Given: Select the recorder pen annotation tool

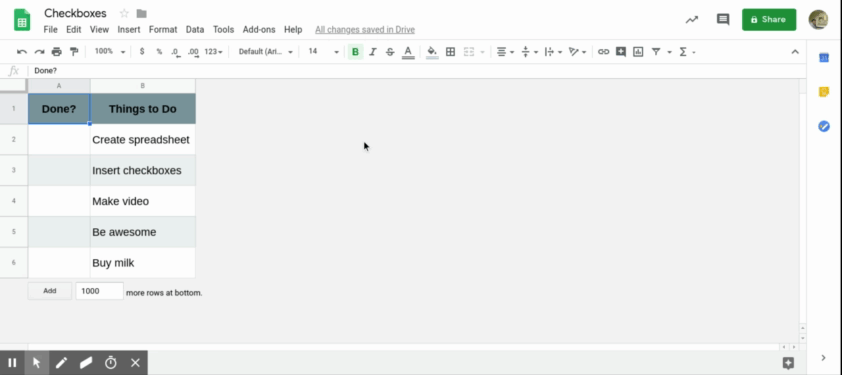Looking at the screenshot, I should coord(61,363).
